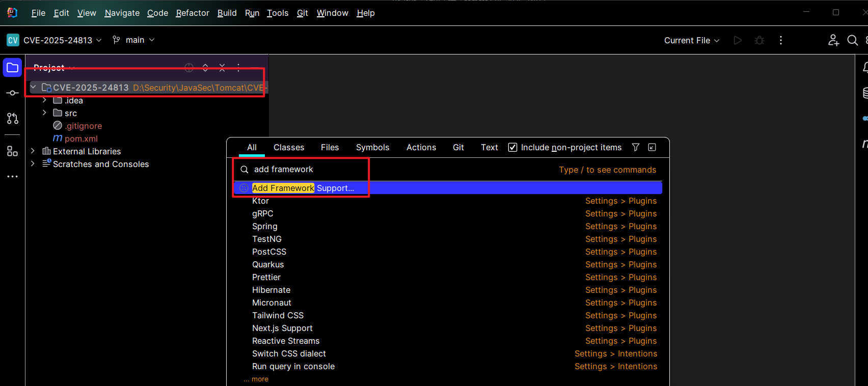The image size is (868, 386).
Task: Select the Quarkus result
Action: click(448, 264)
